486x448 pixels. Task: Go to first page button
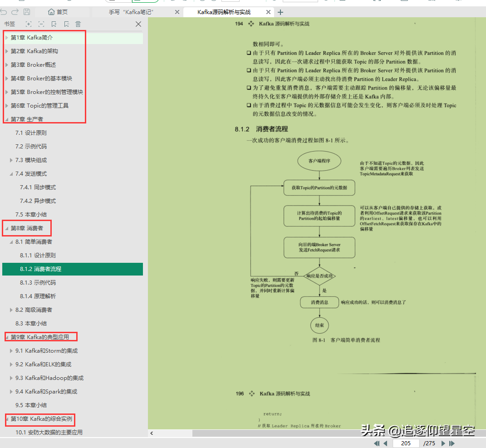(377, 443)
